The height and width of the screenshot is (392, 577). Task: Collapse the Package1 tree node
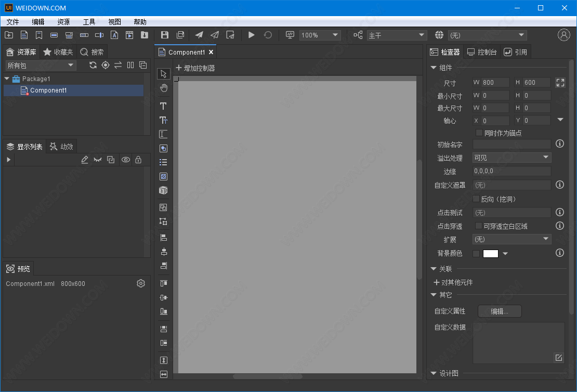tap(7, 79)
